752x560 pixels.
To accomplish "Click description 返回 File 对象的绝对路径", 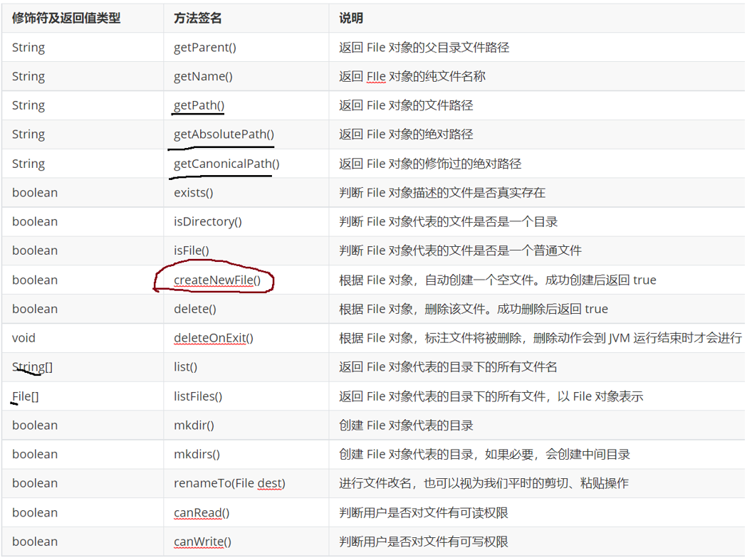I will point(406,134).
